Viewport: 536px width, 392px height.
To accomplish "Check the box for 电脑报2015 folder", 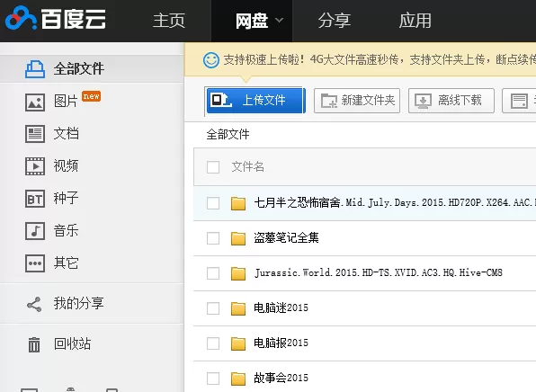I will pyautogui.click(x=213, y=343).
